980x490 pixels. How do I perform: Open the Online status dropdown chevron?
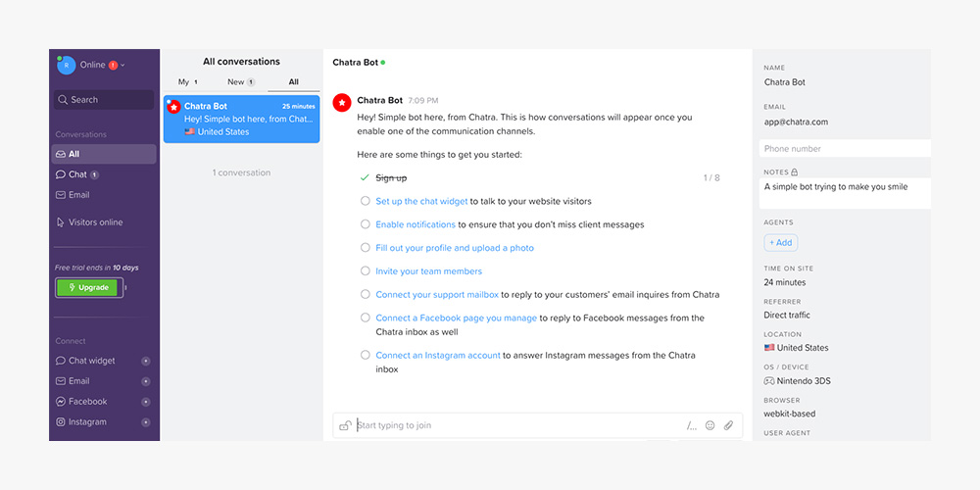[x=122, y=65]
